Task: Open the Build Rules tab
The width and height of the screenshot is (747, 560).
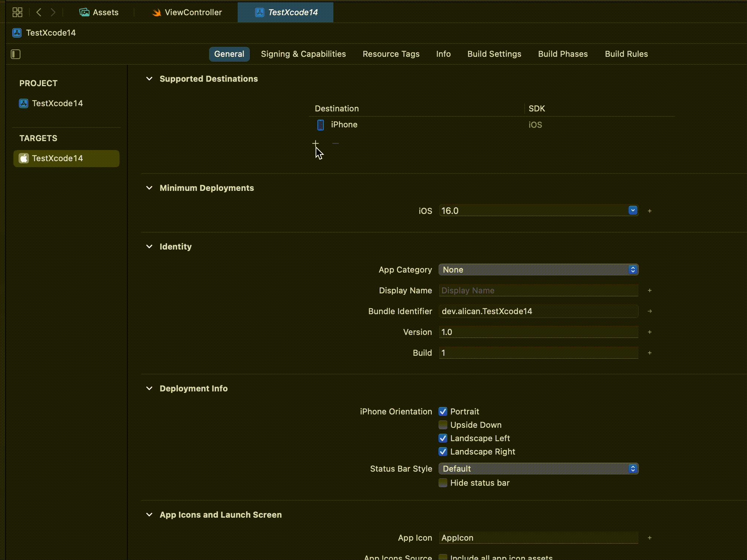Action: coord(626,54)
